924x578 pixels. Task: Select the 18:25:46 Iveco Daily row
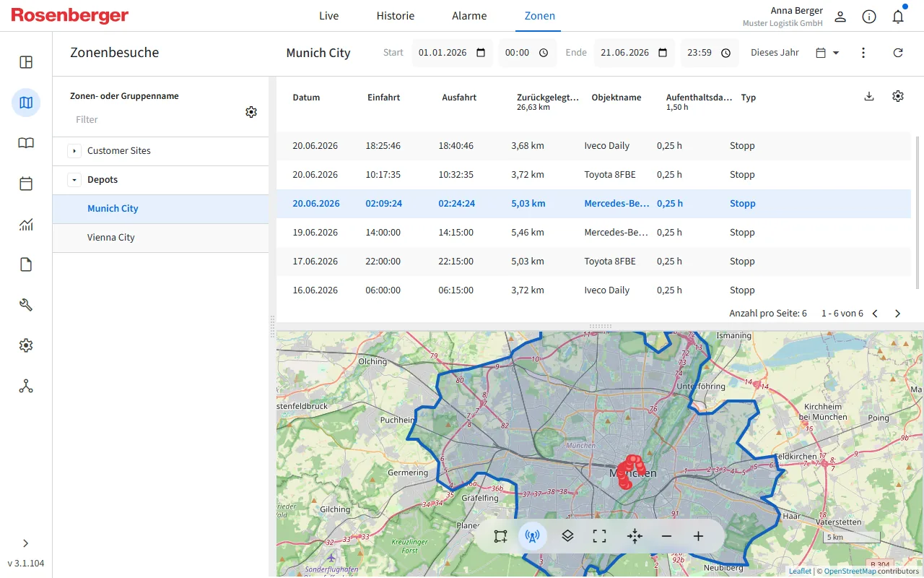[593, 146]
